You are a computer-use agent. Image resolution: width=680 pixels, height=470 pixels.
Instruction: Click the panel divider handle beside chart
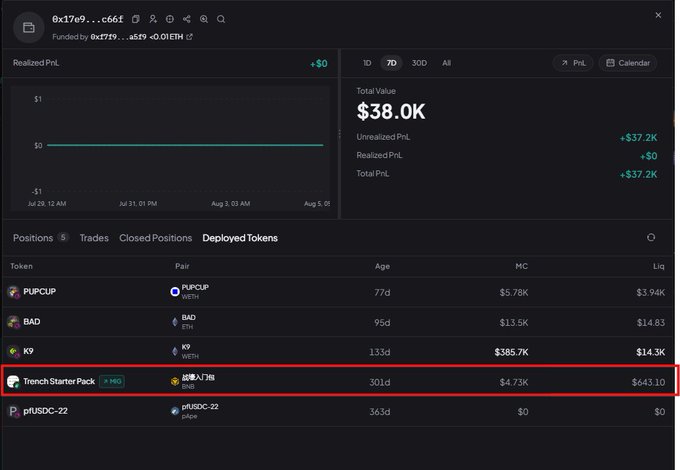[340, 134]
